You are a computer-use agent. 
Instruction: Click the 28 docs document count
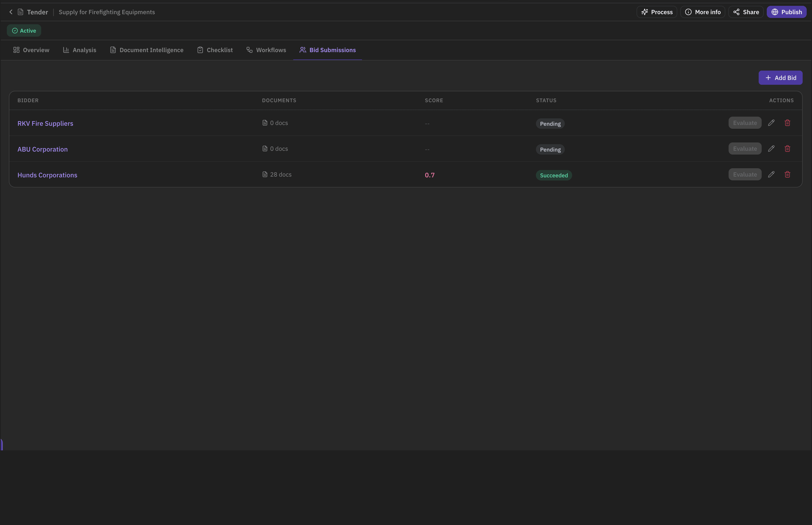click(277, 175)
